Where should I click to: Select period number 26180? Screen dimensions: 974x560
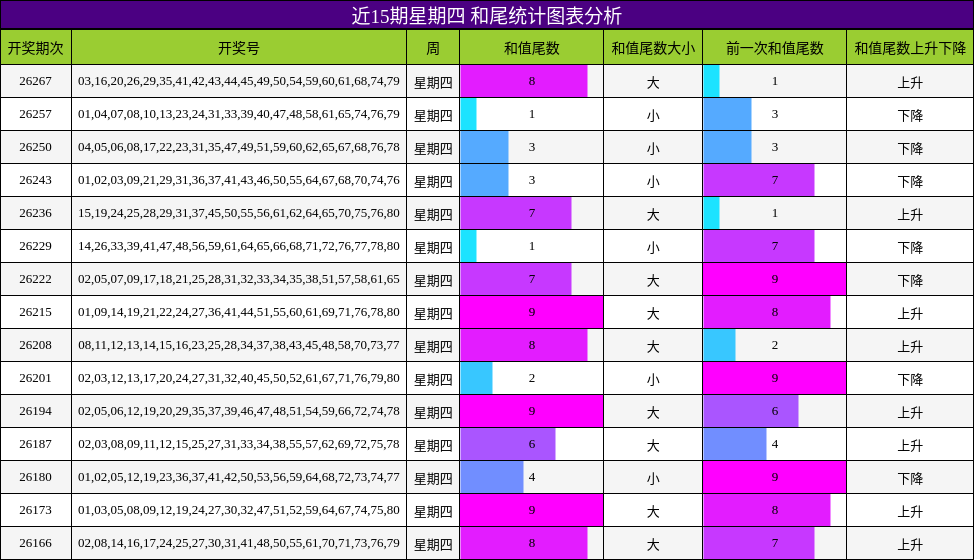click(35, 477)
